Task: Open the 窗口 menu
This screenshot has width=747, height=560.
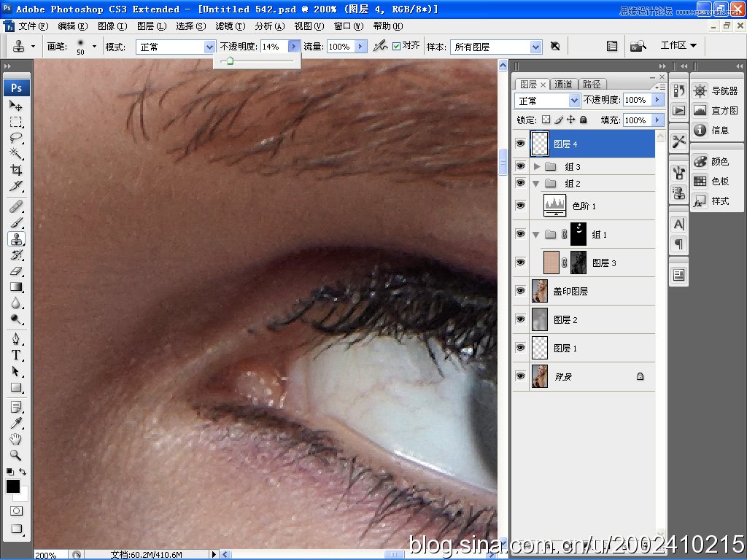Action: (x=348, y=26)
